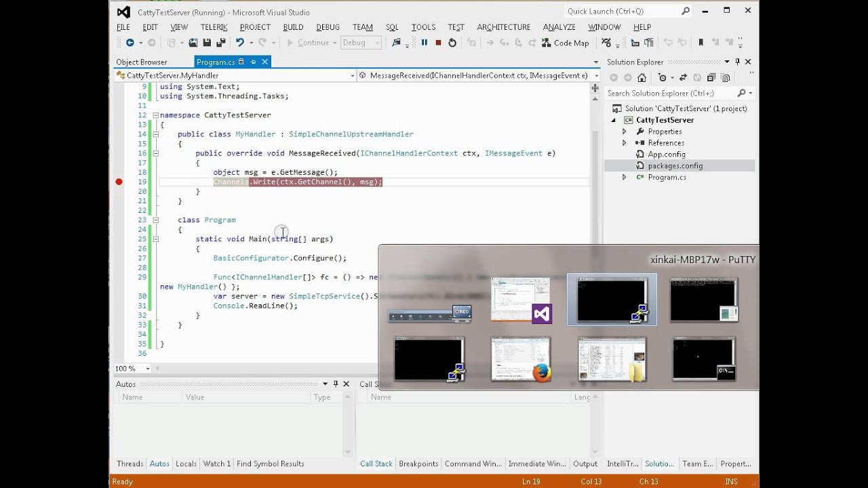Open the Code Map tool

tap(566, 43)
